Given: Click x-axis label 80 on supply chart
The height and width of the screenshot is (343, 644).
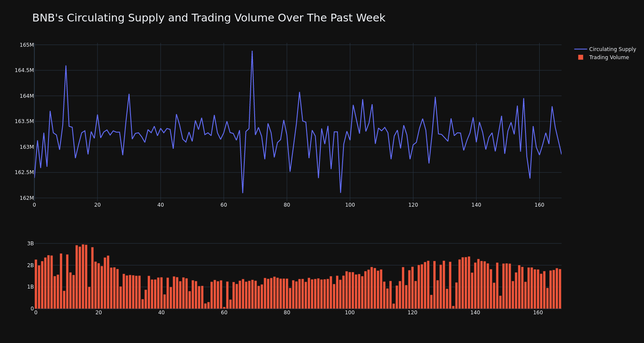Looking at the screenshot, I should coord(287,205).
